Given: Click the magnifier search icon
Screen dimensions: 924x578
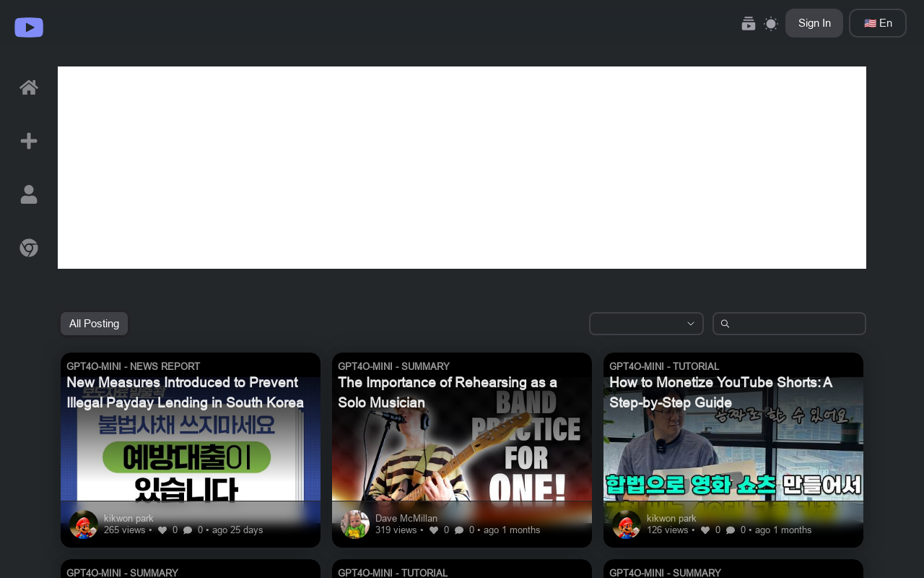Looking at the screenshot, I should coord(725,324).
